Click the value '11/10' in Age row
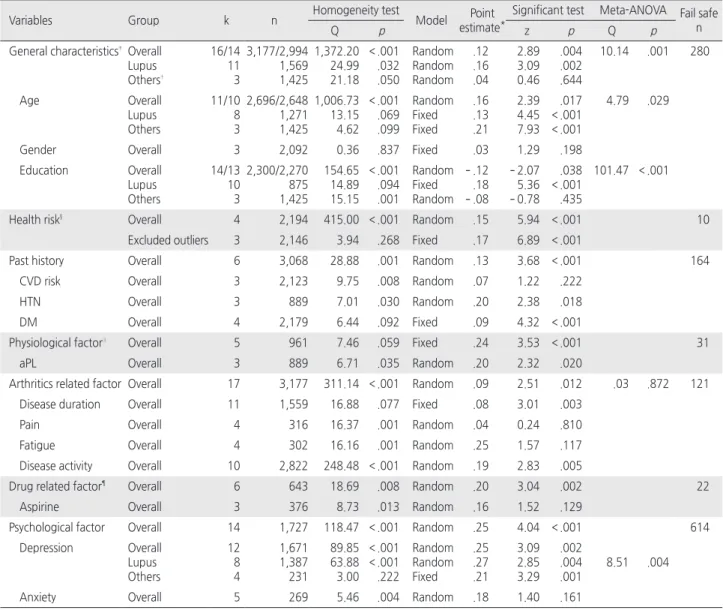 (x=225, y=101)
